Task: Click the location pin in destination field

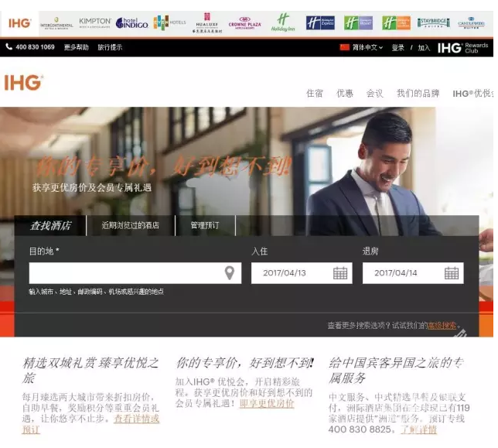Action: (x=230, y=273)
